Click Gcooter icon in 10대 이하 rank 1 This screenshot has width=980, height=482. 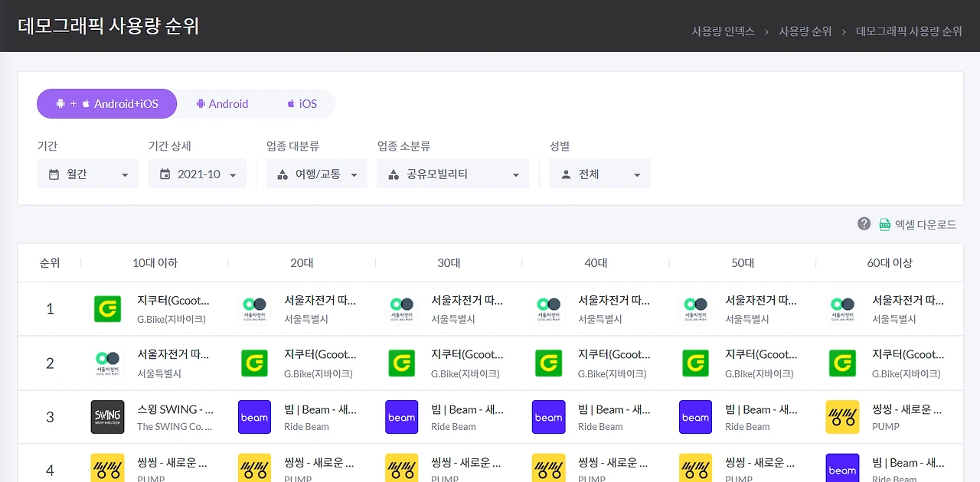107,309
